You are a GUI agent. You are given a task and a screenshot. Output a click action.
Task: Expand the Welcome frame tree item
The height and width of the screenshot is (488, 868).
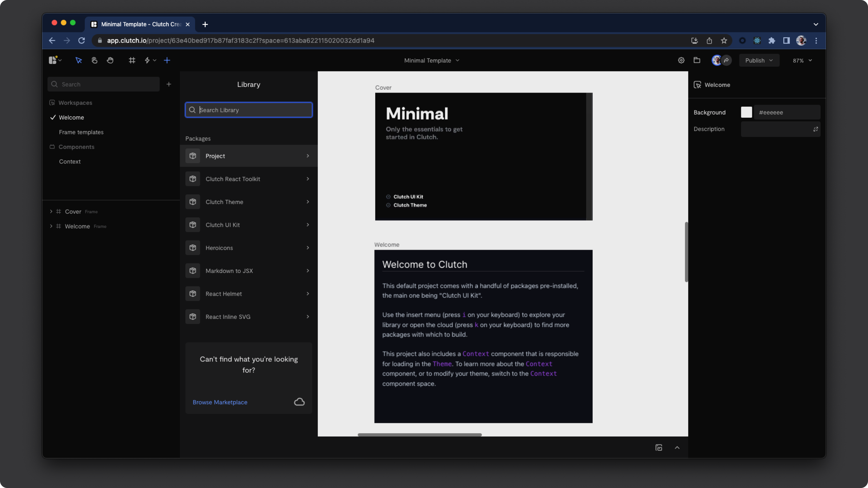click(x=51, y=226)
